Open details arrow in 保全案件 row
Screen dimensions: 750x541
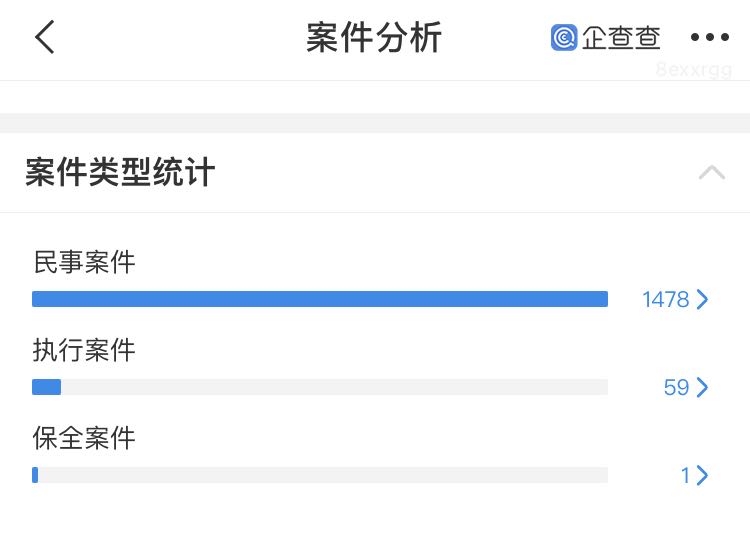pyautogui.click(x=703, y=475)
